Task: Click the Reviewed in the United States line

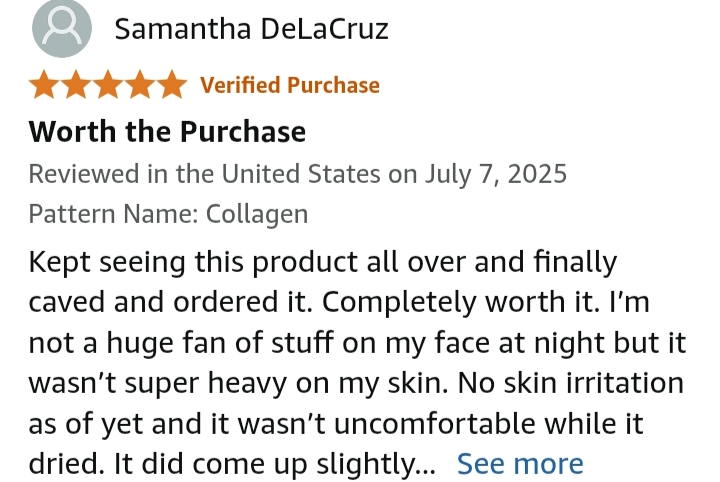Action: (x=298, y=174)
